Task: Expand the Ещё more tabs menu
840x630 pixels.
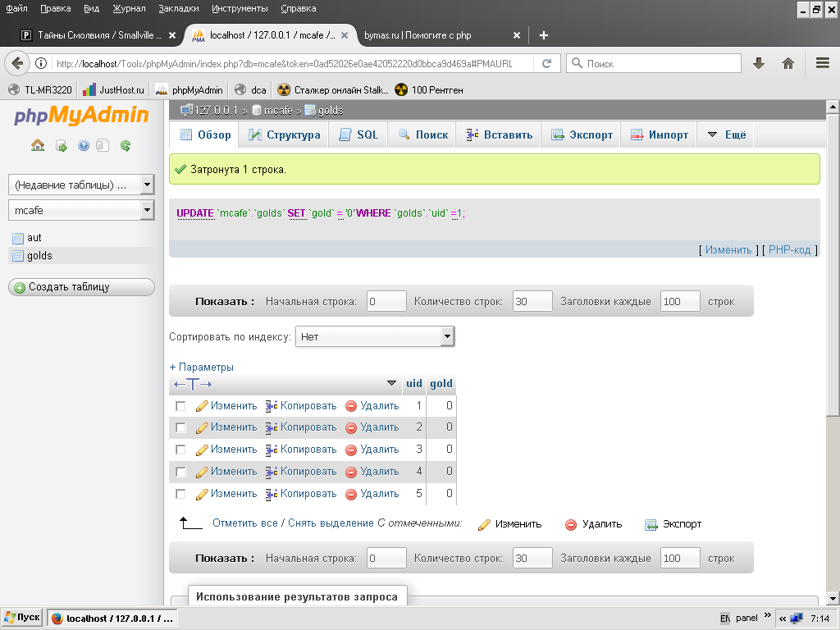Action: point(726,135)
